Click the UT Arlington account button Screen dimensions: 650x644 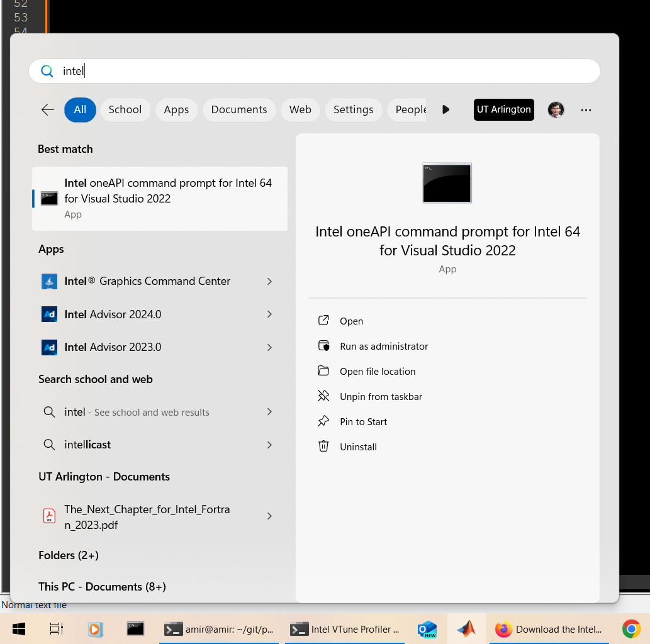503,110
